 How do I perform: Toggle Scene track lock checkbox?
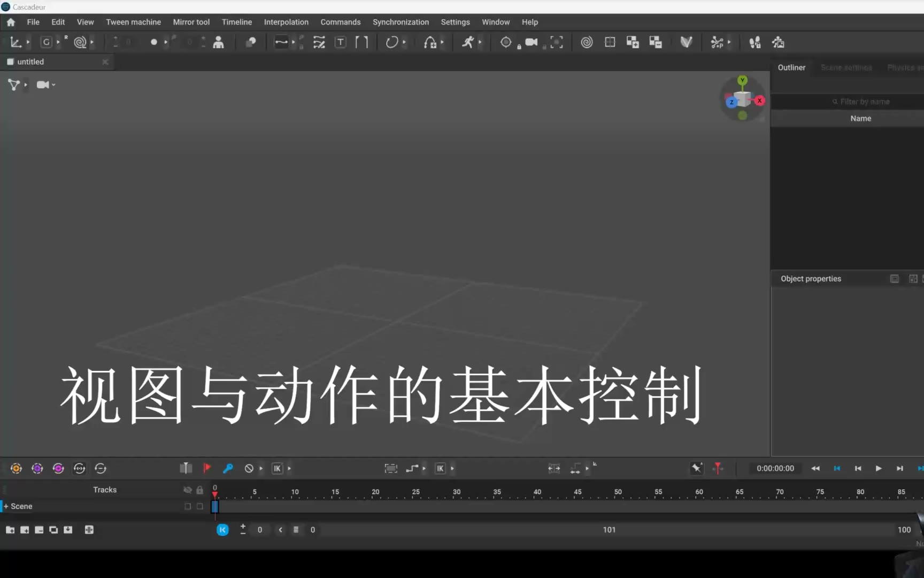pyautogui.click(x=200, y=506)
